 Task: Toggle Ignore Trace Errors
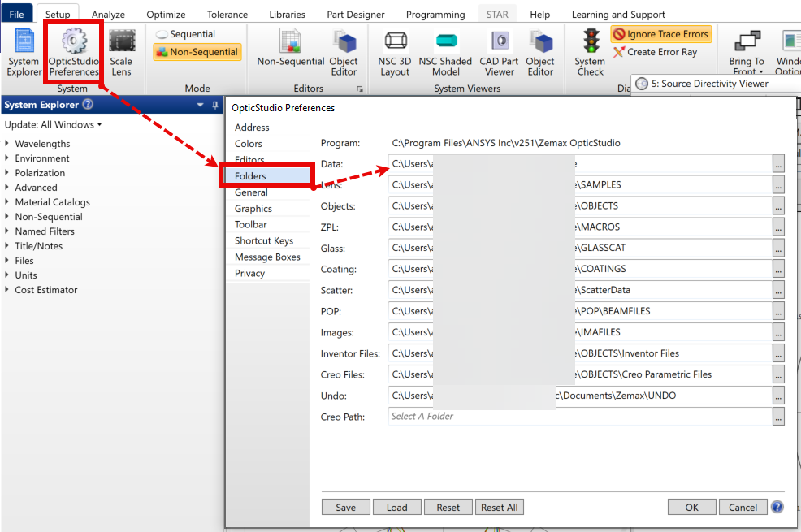click(x=661, y=34)
